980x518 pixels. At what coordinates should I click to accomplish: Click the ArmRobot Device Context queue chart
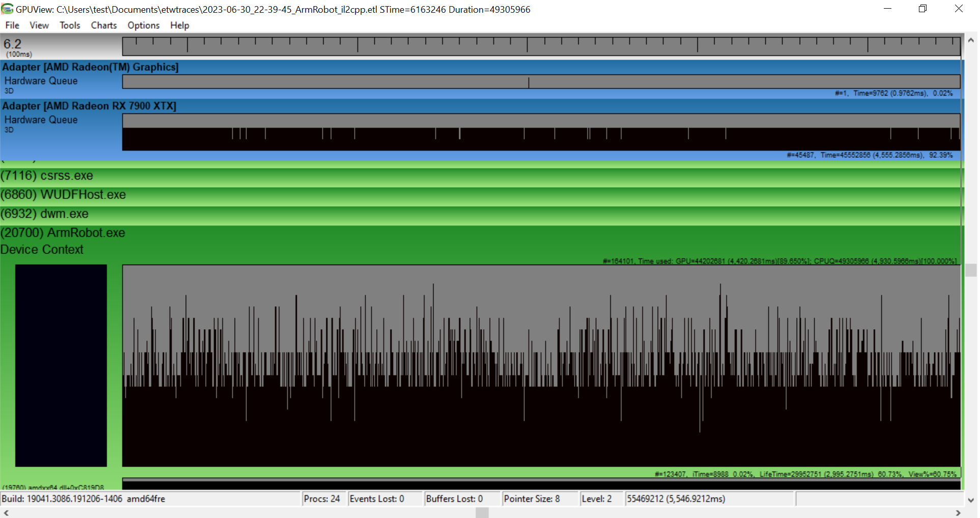[x=541, y=366]
